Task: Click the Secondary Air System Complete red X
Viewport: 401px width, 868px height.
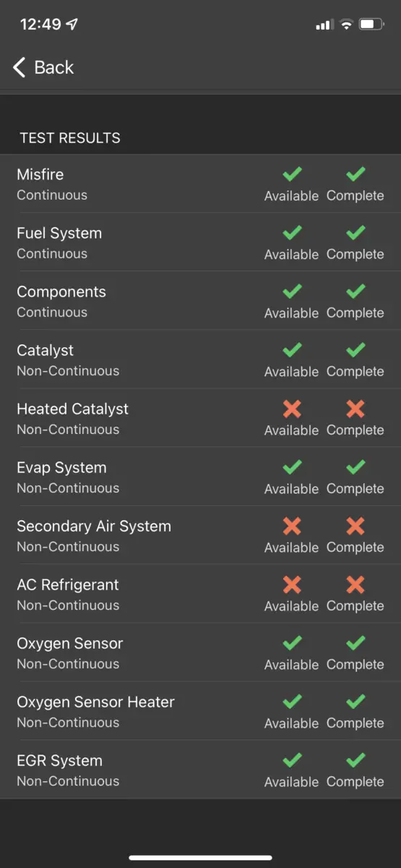Action: click(x=355, y=526)
